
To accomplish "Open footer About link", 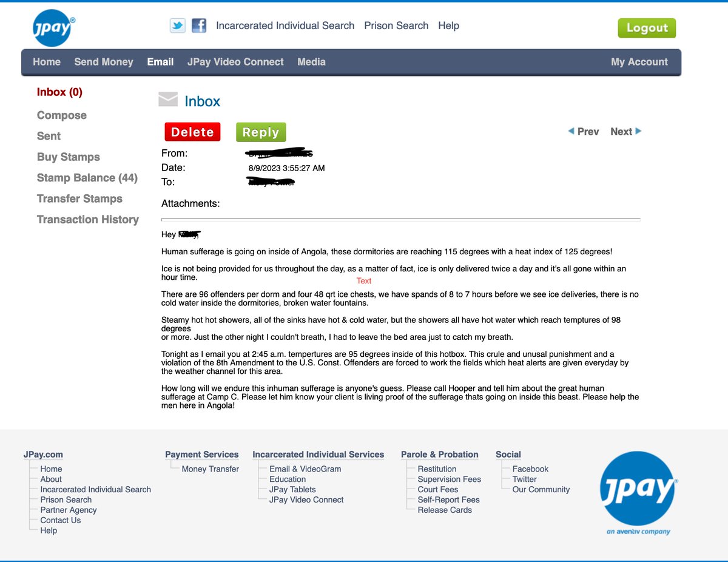I will [x=51, y=479].
